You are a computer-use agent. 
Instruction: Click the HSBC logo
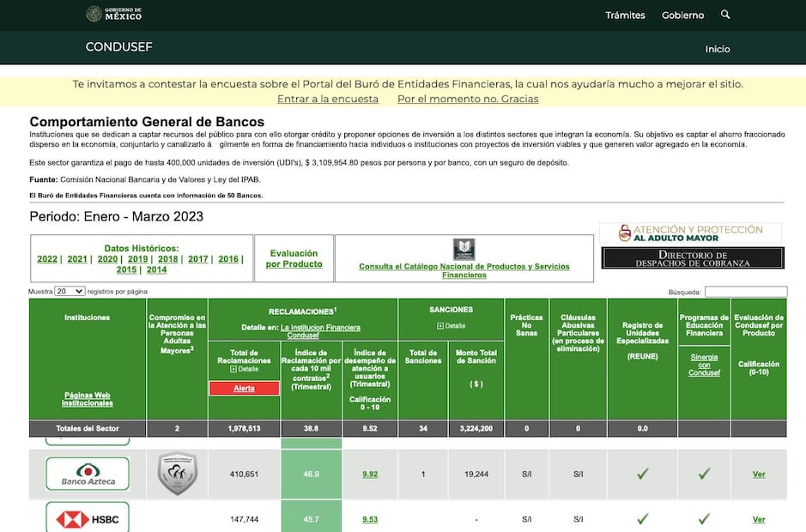pyautogui.click(x=88, y=517)
